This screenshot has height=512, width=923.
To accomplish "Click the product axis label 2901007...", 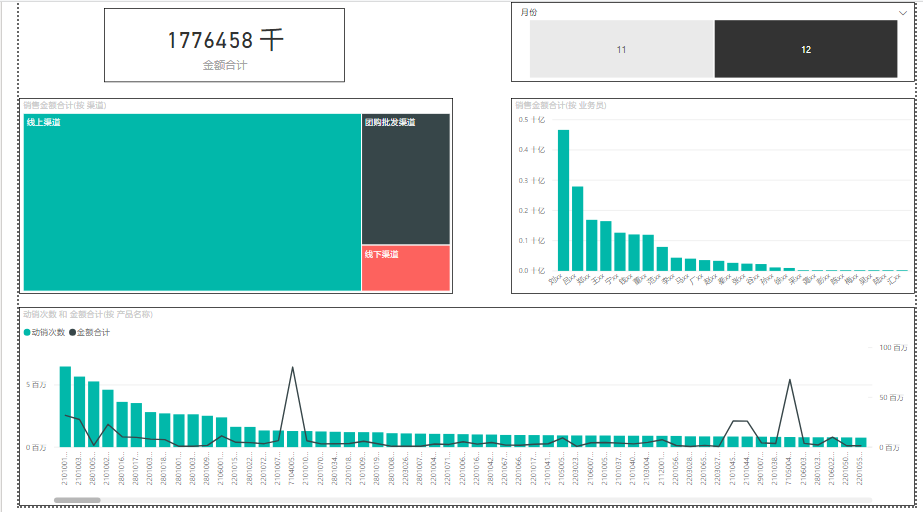I will [x=761, y=468].
